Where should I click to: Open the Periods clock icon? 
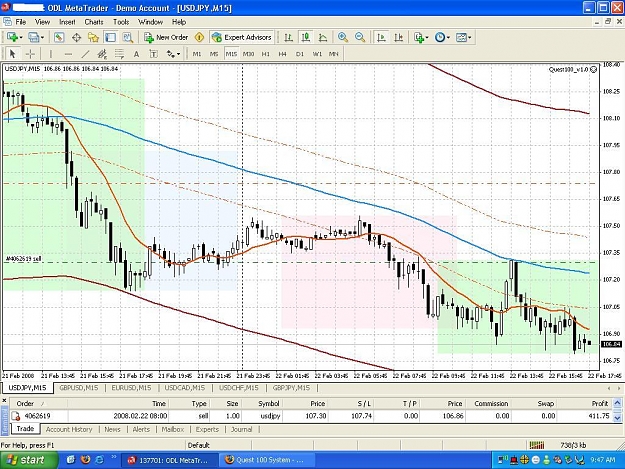coord(440,37)
